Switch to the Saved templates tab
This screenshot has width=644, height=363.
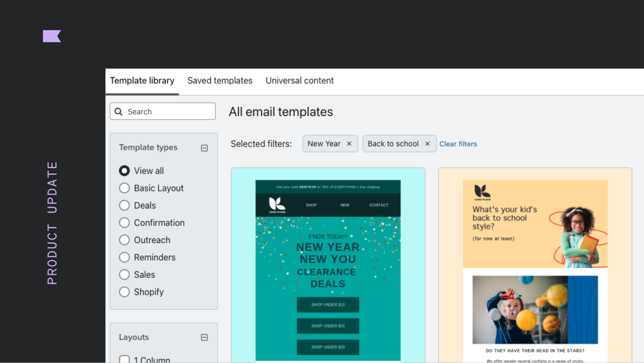220,80
